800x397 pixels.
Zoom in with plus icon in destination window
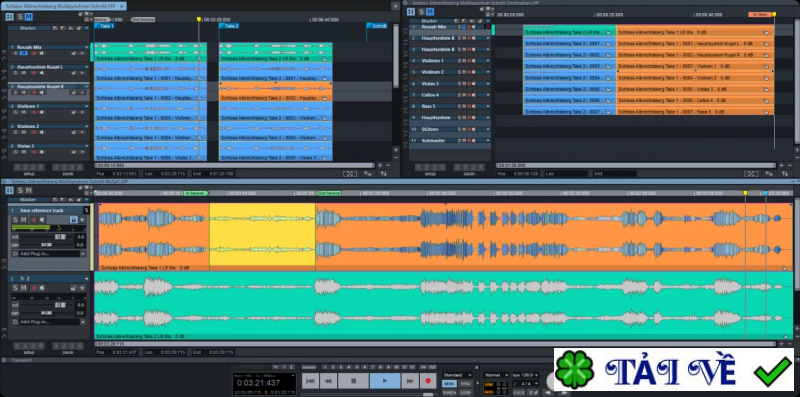point(781,165)
